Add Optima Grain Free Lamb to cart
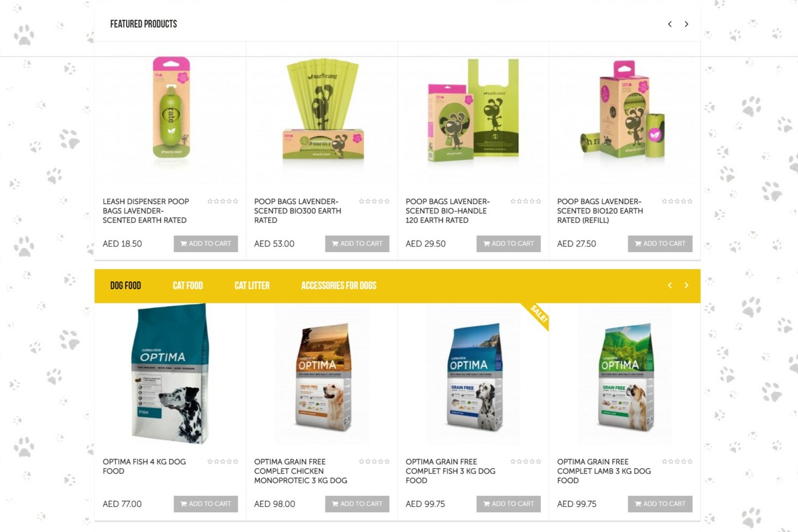 pyautogui.click(x=660, y=504)
